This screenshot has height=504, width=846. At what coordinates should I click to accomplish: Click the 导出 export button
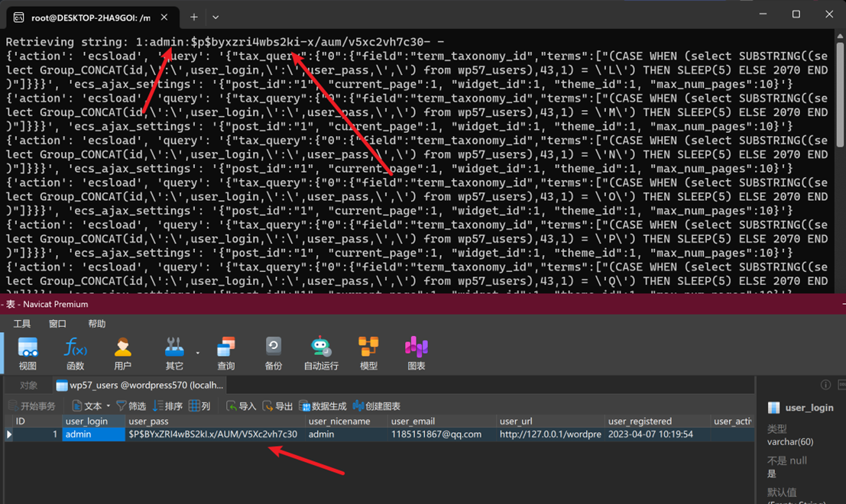(277, 406)
